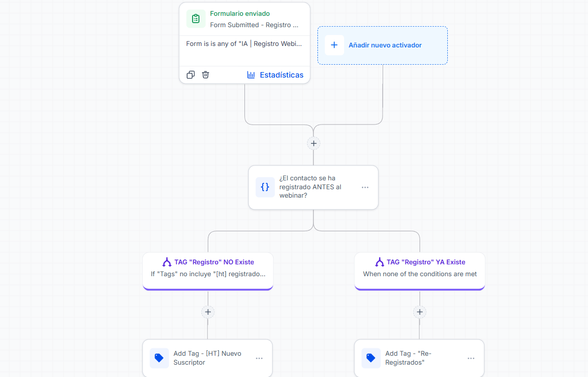The width and height of the screenshot is (588, 377).
Task: Open the Add Tag - [HT] Nuevo Suscriptor action
Action: [x=207, y=358]
